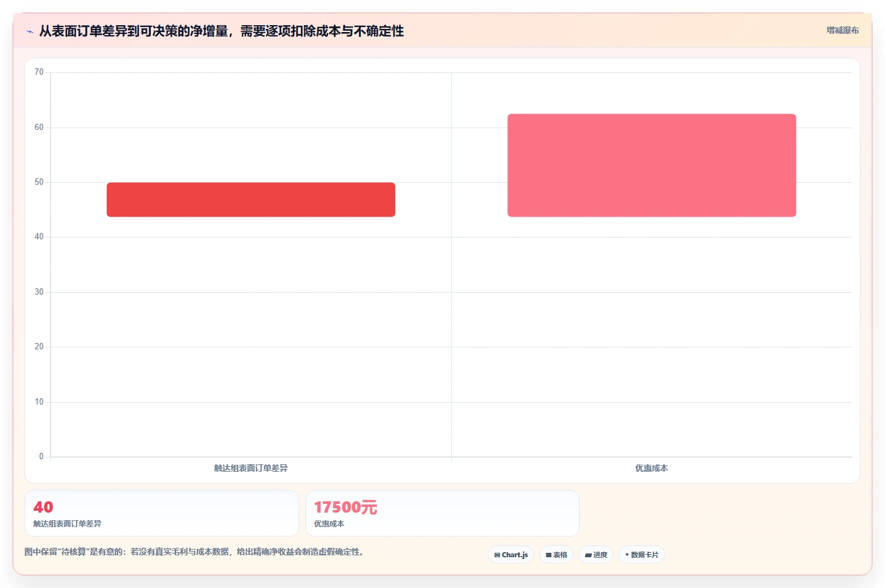Click the 优惠成本 x-axis label
The height and width of the screenshot is (588, 885).
(651, 468)
